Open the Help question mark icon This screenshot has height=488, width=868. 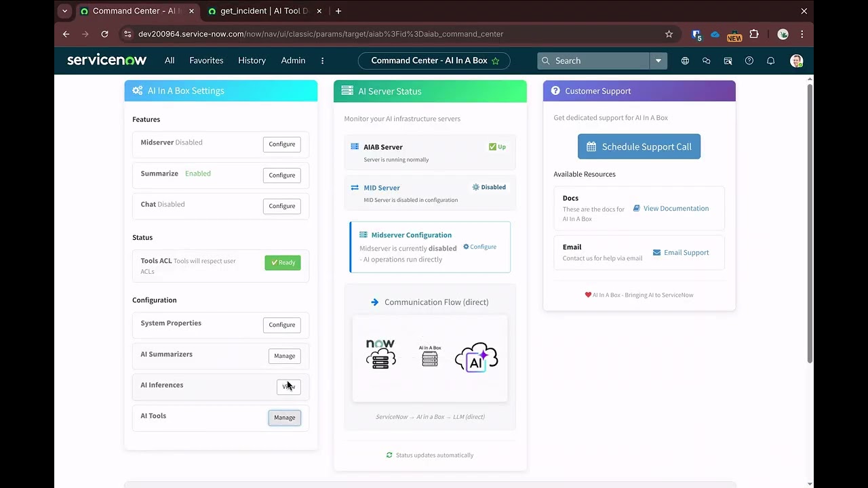[749, 60]
